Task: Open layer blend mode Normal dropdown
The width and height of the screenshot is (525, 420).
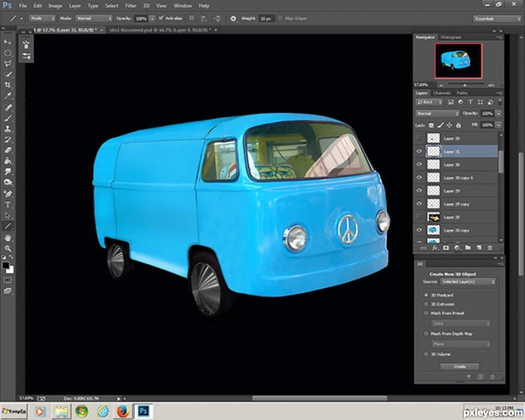Action: tap(437, 113)
